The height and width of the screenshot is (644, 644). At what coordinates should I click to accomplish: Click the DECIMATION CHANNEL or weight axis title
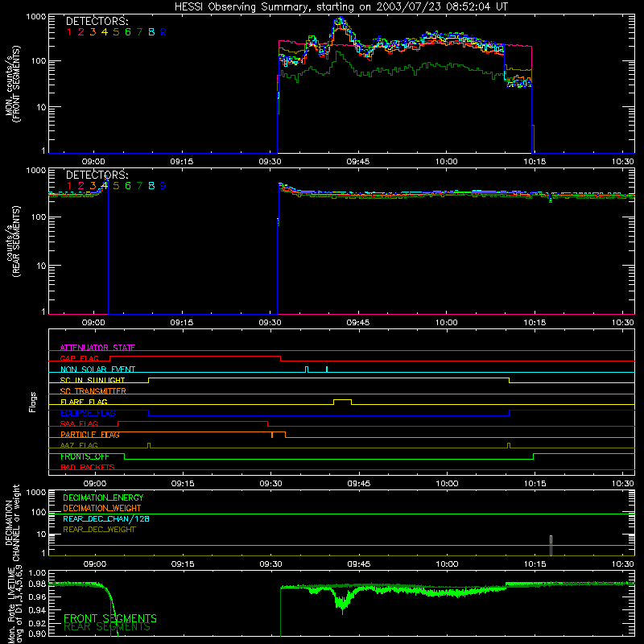pyautogui.click(x=12, y=522)
